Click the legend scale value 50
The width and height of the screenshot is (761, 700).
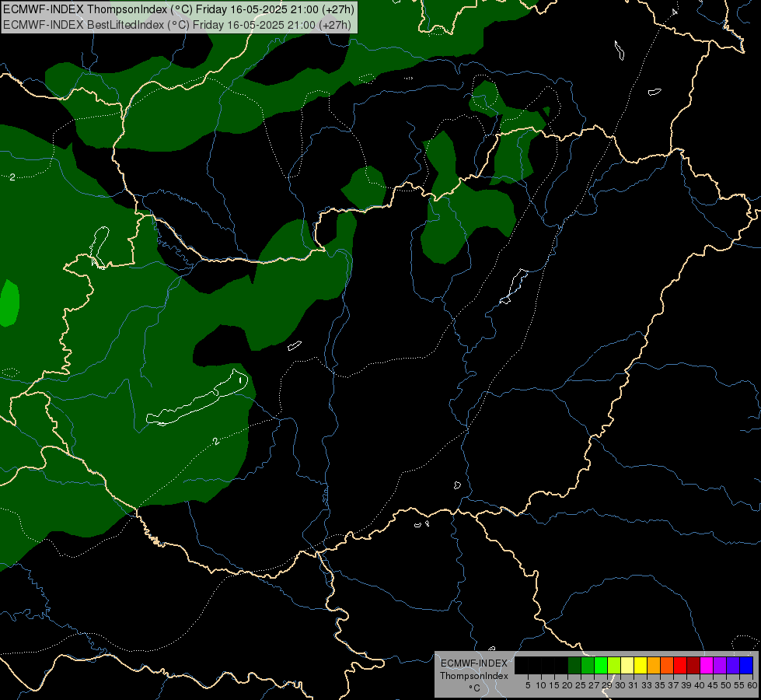[725, 685]
